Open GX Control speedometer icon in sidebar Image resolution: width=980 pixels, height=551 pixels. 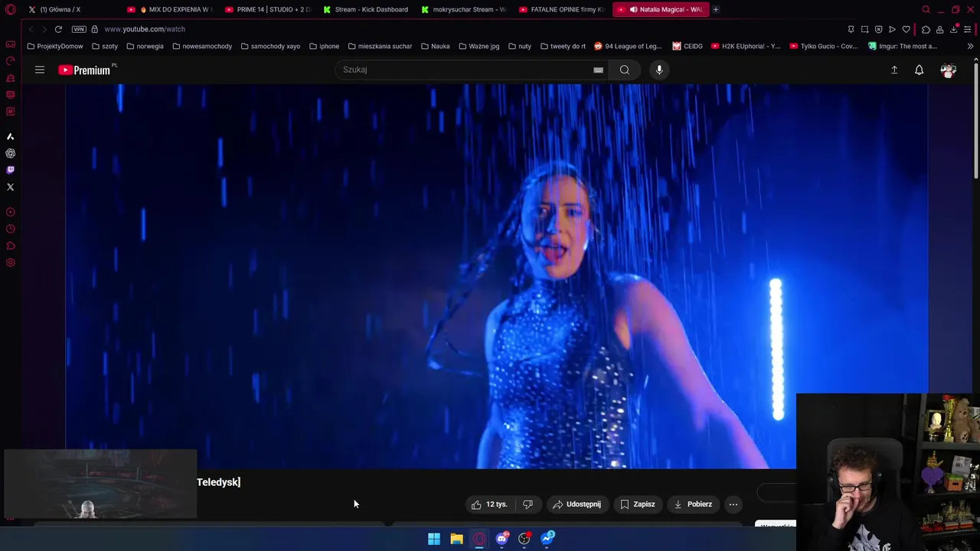click(x=10, y=61)
